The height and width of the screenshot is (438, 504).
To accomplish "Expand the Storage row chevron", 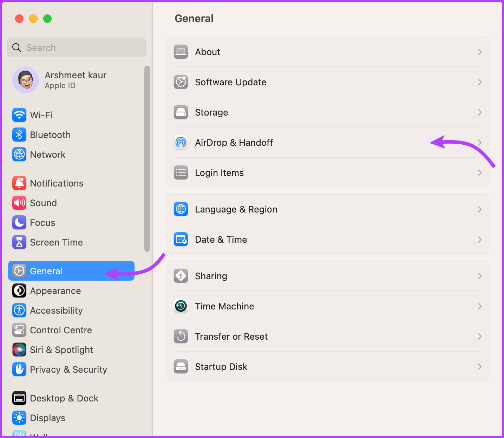I will 480,112.
